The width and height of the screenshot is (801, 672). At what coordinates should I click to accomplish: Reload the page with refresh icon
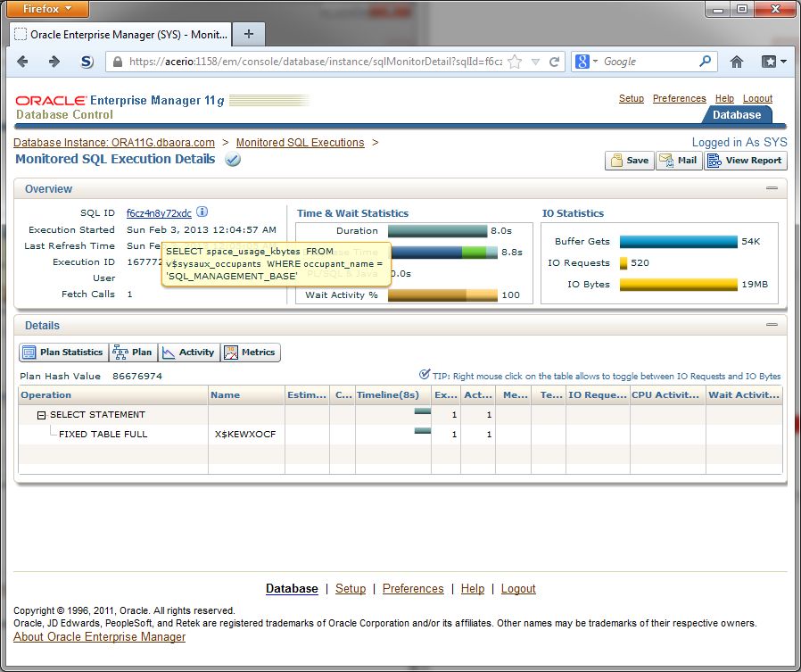click(554, 62)
